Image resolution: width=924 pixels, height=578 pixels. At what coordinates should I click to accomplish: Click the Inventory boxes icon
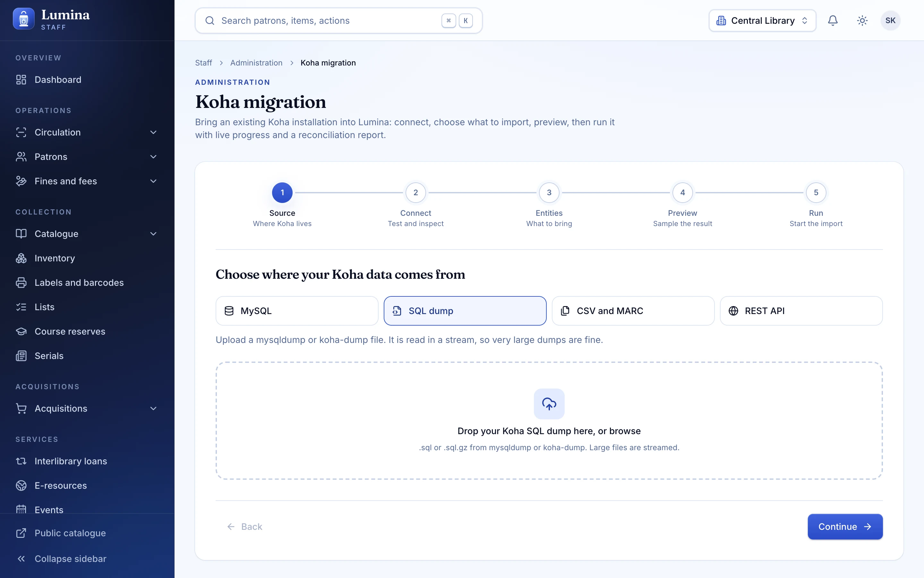(21, 258)
